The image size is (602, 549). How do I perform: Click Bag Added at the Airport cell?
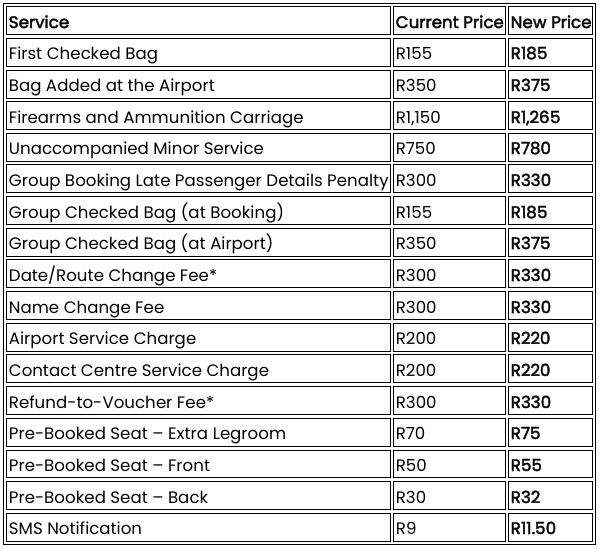(x=198, y=85)
